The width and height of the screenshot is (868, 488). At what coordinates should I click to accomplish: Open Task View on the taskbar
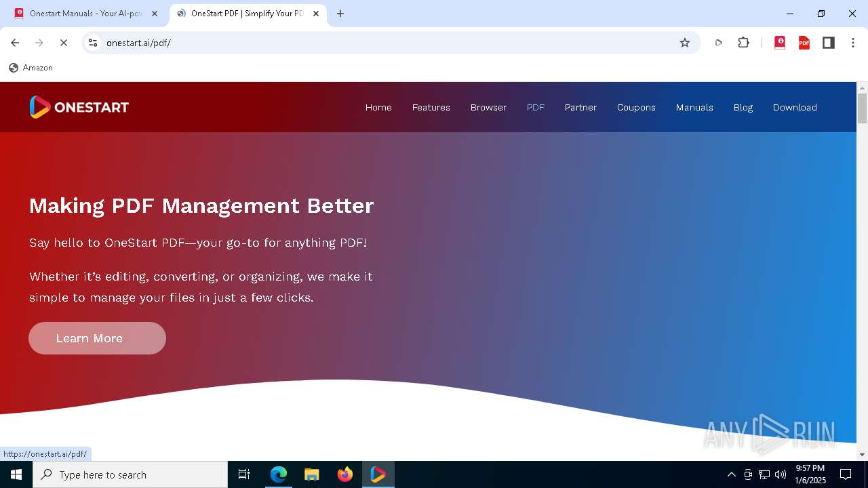(244, 474)
